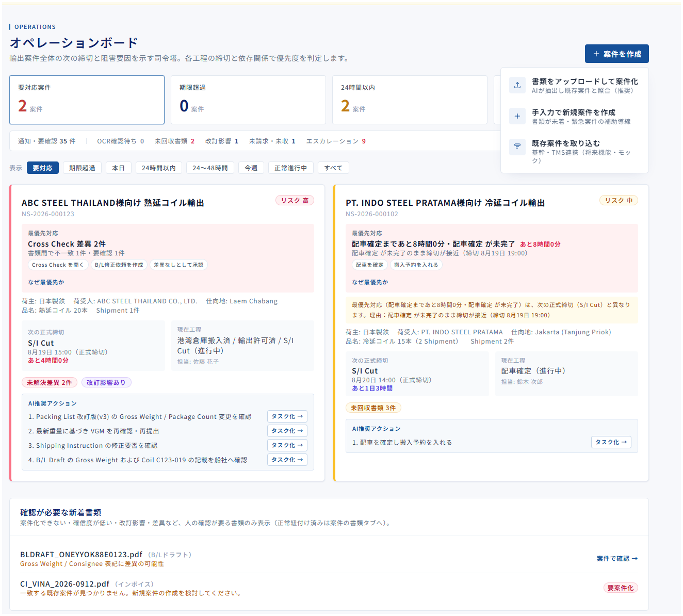Show すべて cases
Viewport: 683px width, 616px height.
click(333, 168)
